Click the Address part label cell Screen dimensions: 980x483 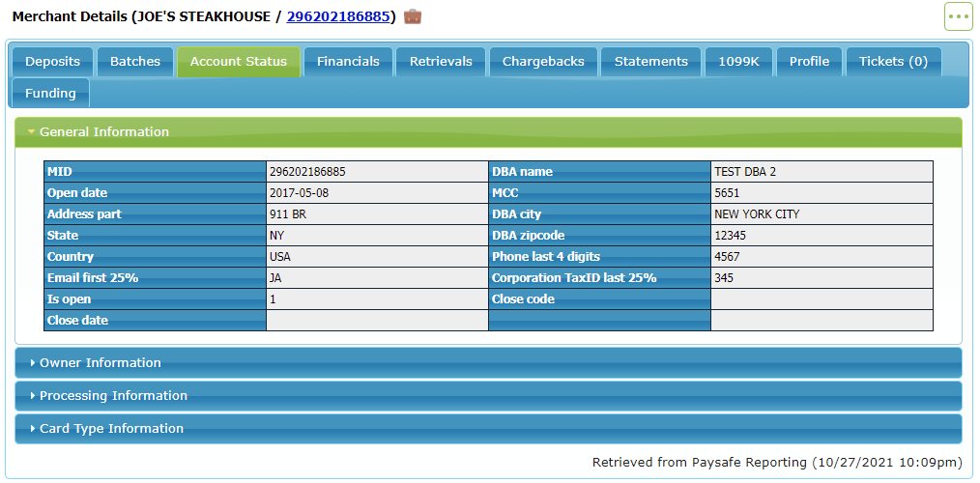coord(155,214)
